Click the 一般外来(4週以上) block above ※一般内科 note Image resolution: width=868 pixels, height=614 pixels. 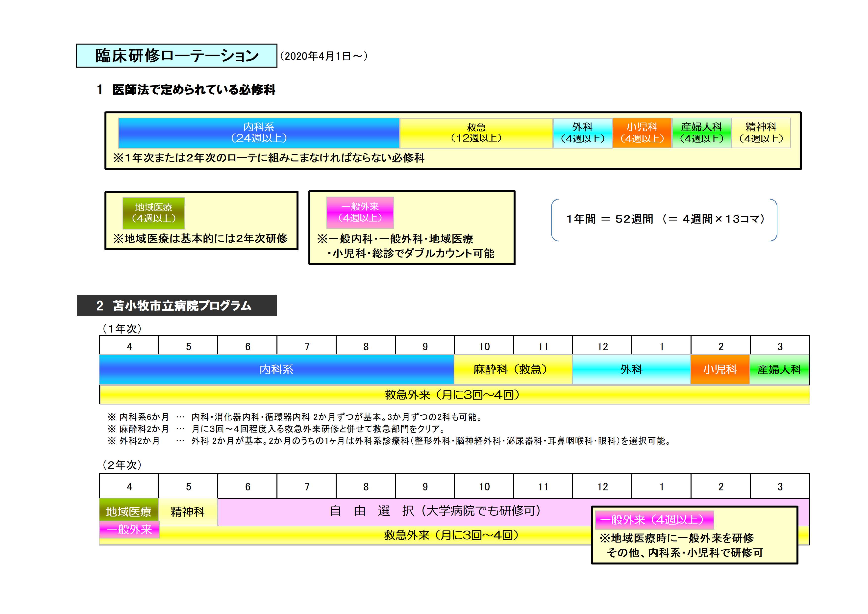[x=360, y=212]
